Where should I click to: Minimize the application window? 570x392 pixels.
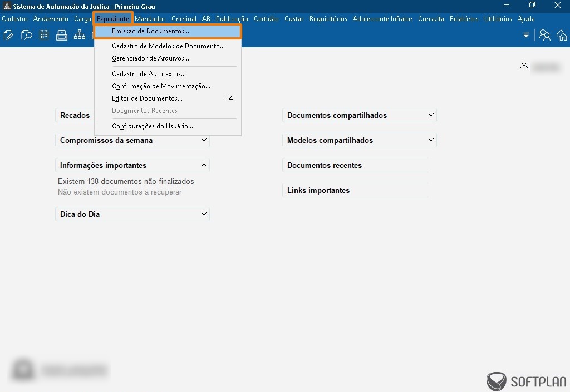pos(507,5)
